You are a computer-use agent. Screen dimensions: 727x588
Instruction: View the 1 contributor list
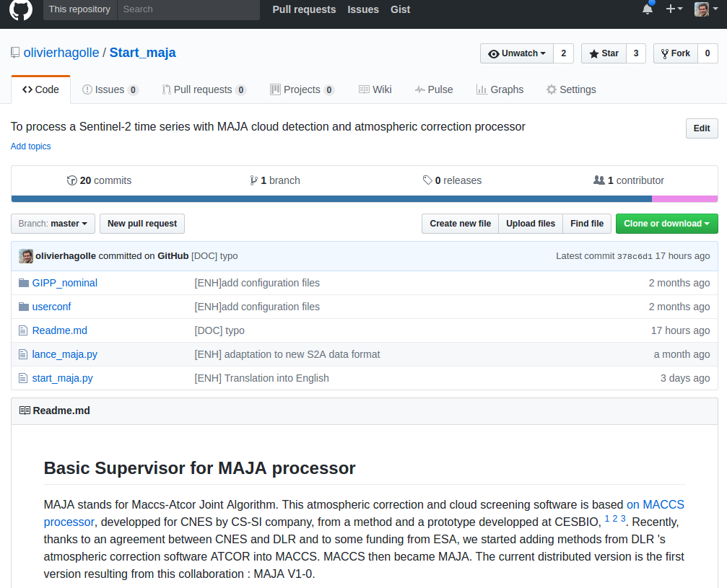click(x=629, y=180)
